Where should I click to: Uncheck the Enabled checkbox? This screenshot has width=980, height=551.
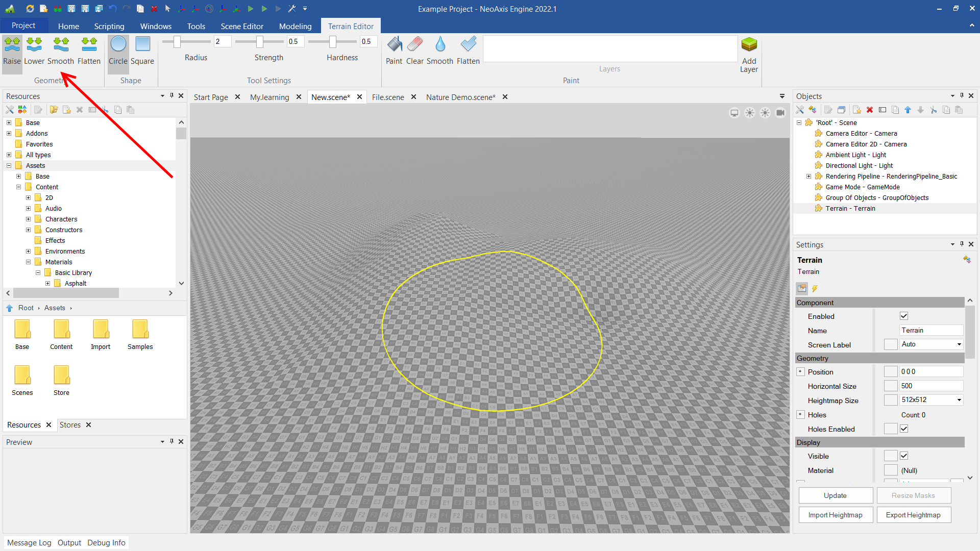click(x=904, y=316)
